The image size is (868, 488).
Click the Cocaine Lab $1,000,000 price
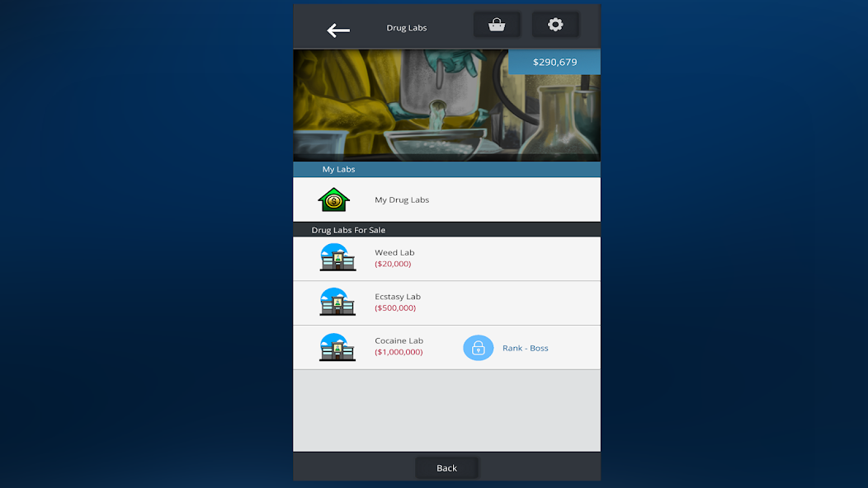(399, 353)
